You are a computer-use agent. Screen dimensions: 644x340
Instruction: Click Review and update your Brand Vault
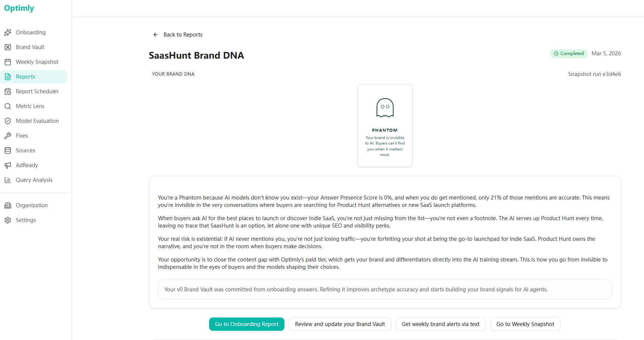click(340, 324)
